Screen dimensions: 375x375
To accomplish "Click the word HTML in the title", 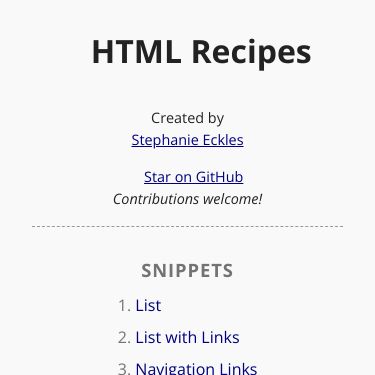I will coord(137,52).
